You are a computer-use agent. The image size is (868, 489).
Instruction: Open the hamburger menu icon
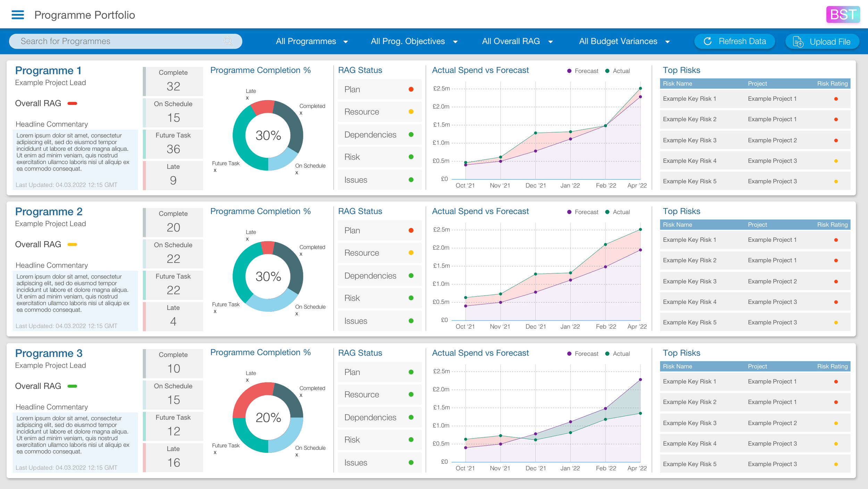coord(18,15)
